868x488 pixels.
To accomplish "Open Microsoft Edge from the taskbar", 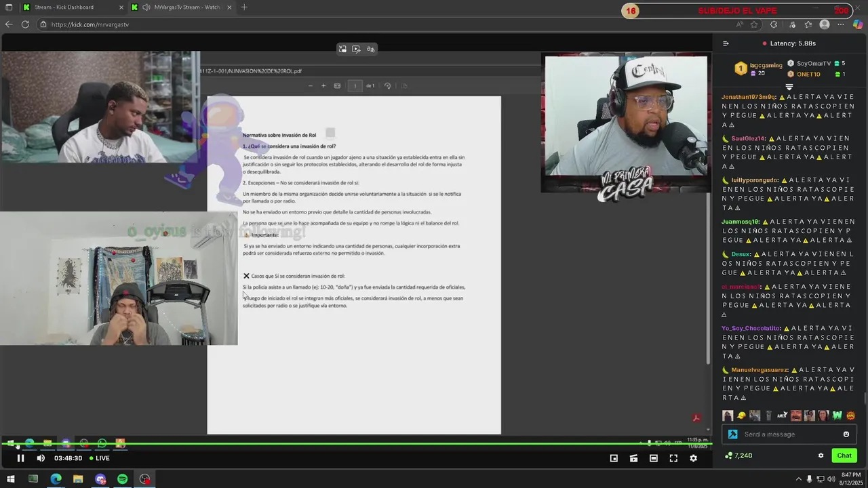I will (56, 479).
